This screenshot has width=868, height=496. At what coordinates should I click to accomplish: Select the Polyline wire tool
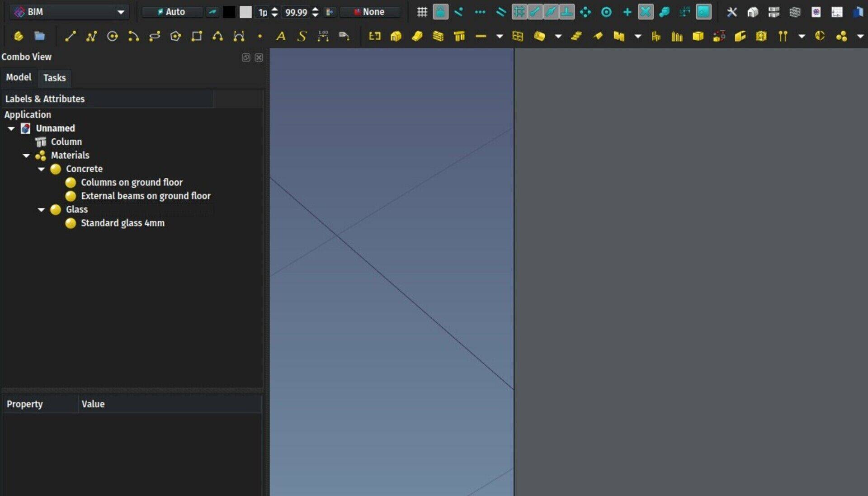[x=91, y=36]
